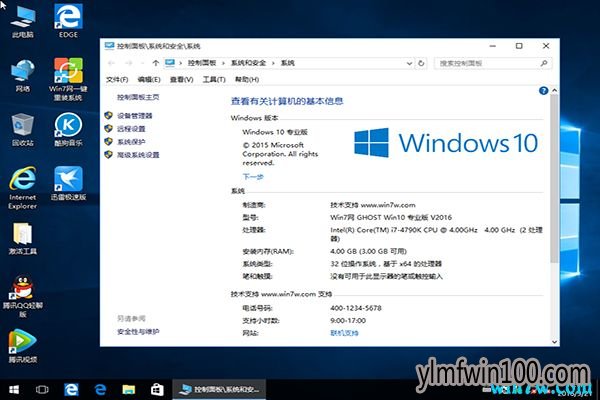600x400 pixels.
Task: Open the 酷狗音乐 desktop shortcut
Action: tap(68, 130)
